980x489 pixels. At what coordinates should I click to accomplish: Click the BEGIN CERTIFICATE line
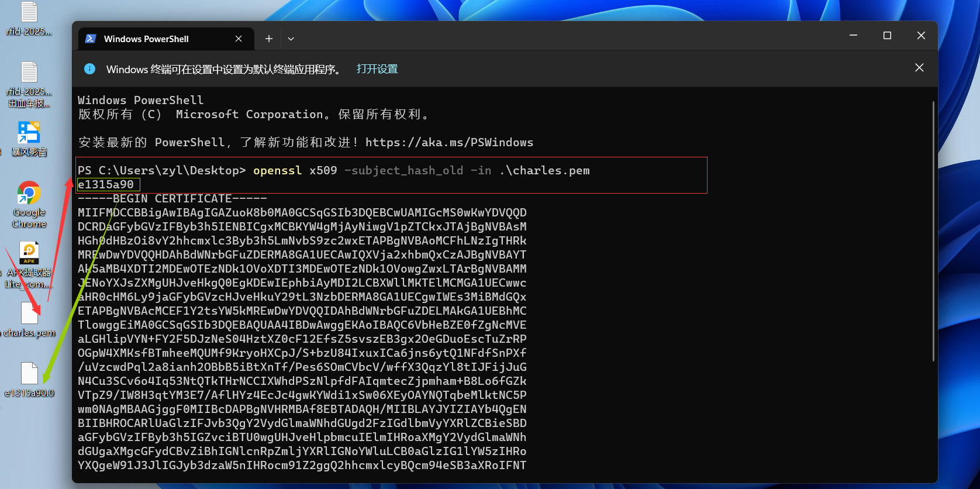tap(172, 199)
